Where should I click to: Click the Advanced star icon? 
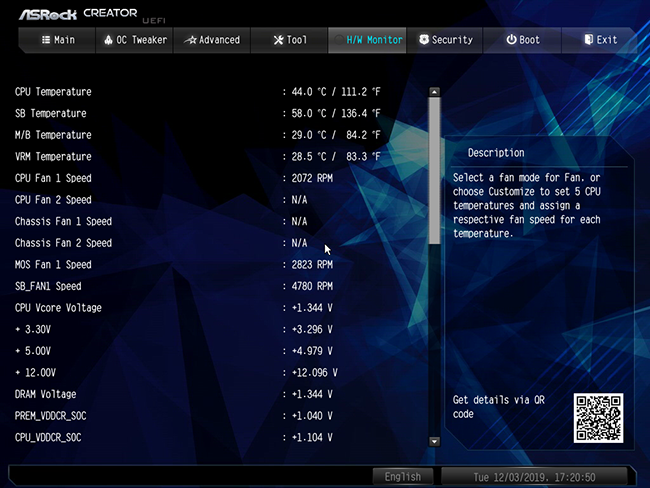pyautogui.click(x=190, y=40)
